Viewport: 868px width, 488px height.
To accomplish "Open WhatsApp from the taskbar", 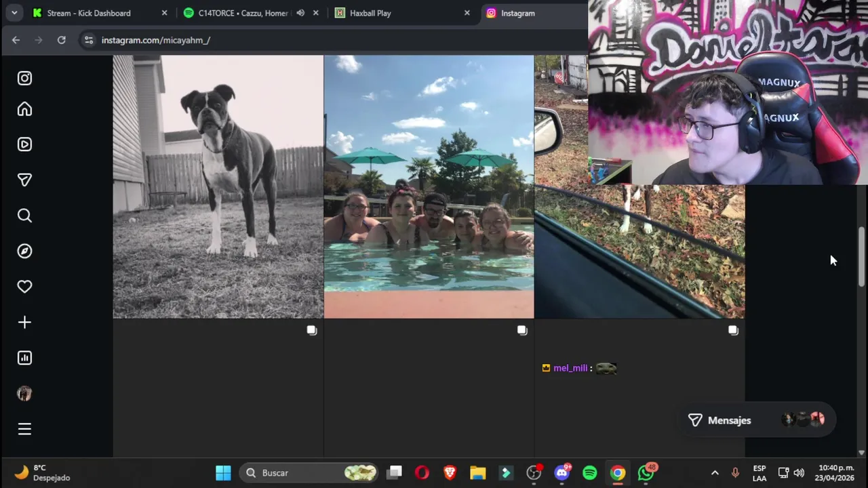I will coord(646,472).
